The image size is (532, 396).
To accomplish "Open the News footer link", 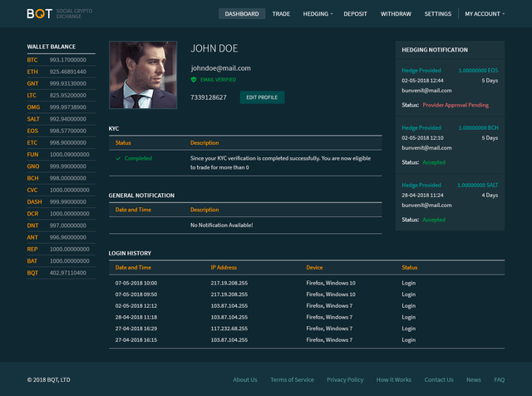I will [x=473, y=379].
